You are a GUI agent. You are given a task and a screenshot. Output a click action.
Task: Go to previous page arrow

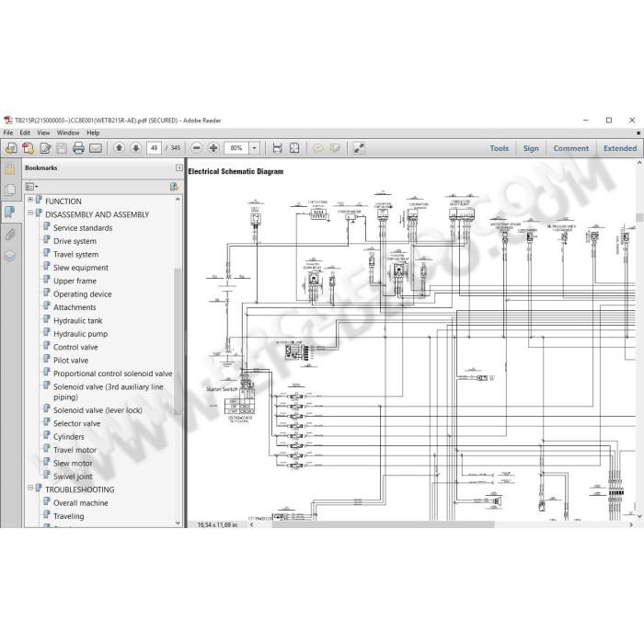click(119, 148)
